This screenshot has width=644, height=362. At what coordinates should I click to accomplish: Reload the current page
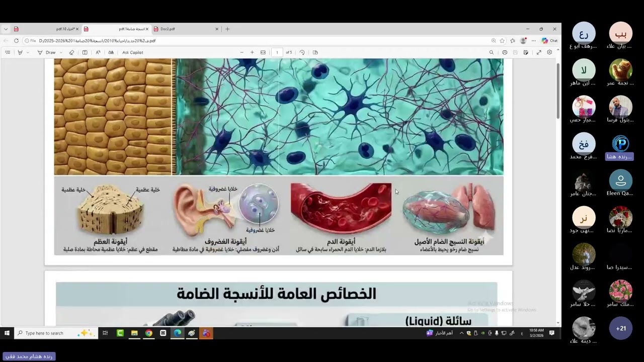(16, 41)
